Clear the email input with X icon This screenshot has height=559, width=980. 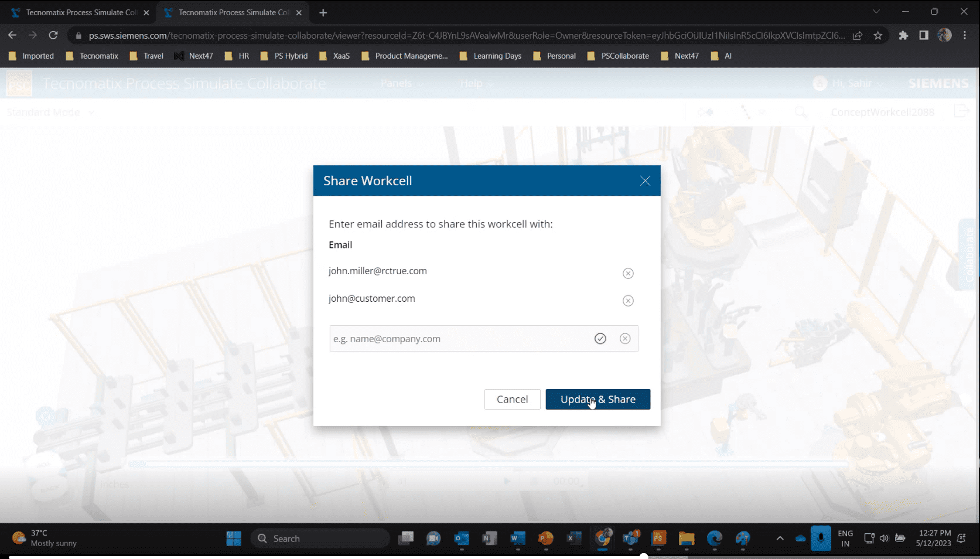click(625, 339)
